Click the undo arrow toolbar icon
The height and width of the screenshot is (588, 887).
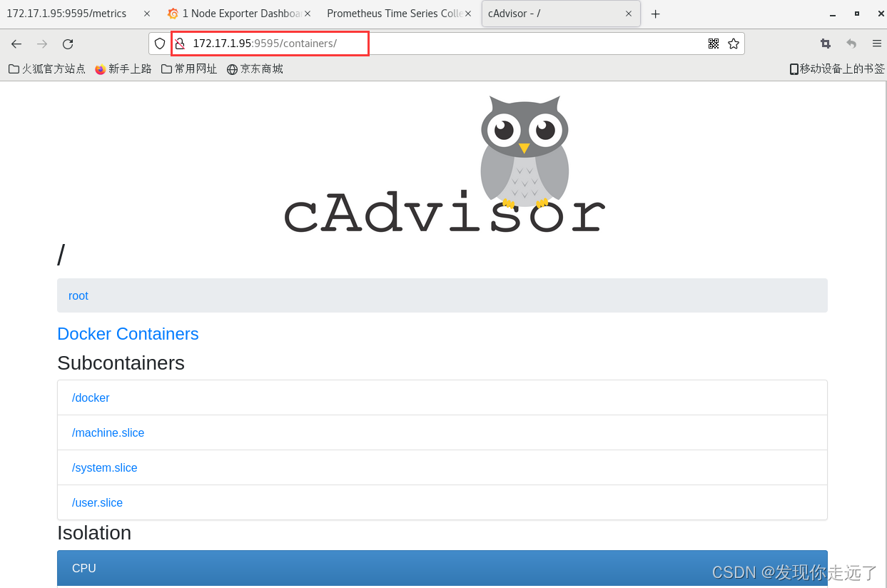click(x=851, y=44)
